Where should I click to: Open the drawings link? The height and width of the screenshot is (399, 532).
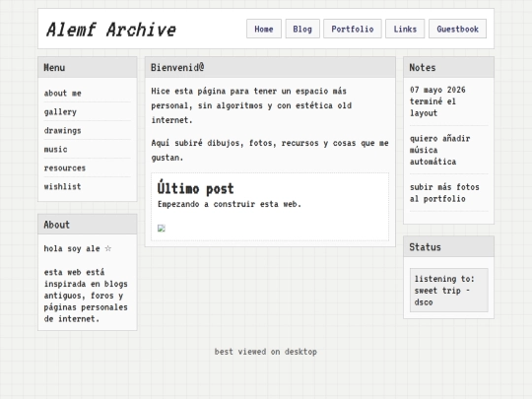(62, 130)
